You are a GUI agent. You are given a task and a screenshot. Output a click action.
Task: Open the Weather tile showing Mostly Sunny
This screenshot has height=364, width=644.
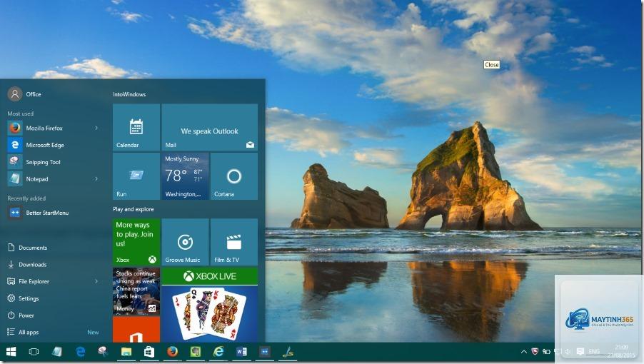tap(185, 176)
